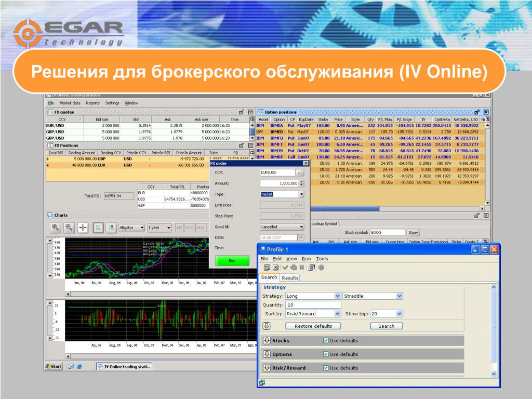Screen dimensions: 532x399
Task: Open the Sort by Risk/Reward dropdown
Action: (x=337, y=313)
